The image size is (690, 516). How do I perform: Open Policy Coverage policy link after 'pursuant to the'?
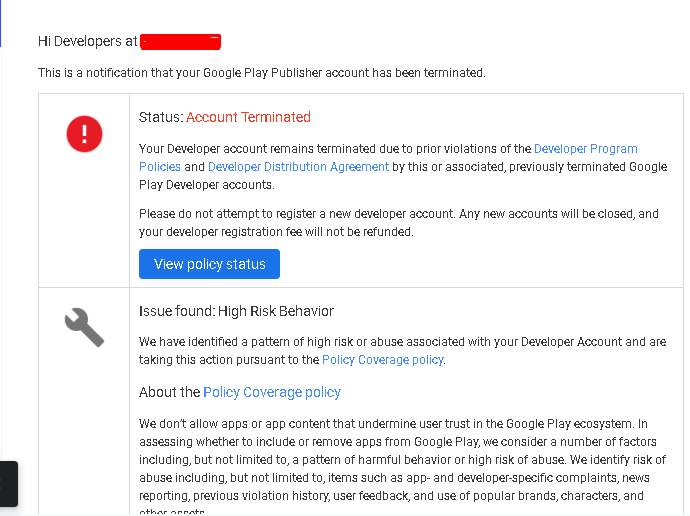382,360
